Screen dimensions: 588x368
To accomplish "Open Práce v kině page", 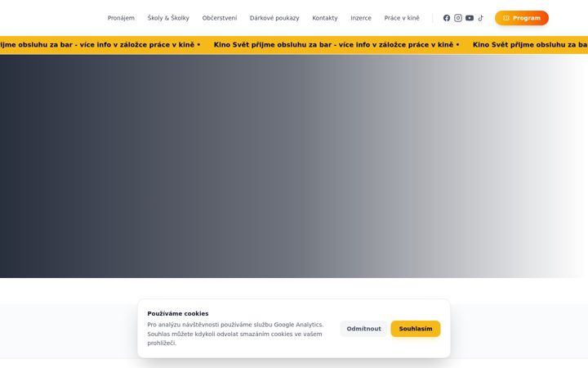I will click(x=402, y=18).
